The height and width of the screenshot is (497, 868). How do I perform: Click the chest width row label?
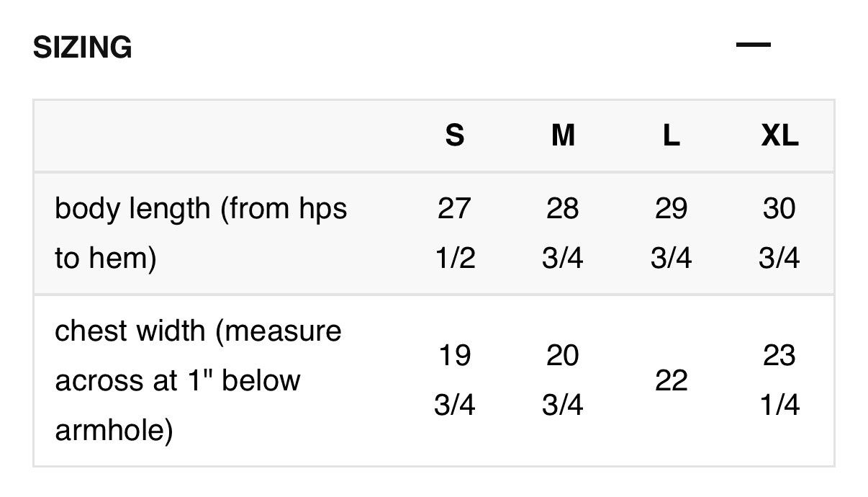(x=199, y=381)
